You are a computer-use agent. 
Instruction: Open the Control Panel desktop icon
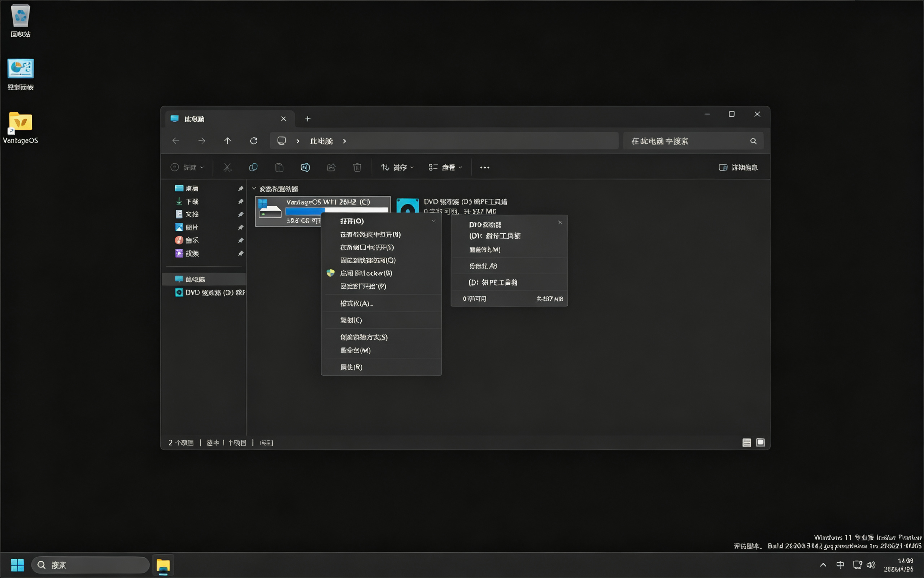[21, 74]
